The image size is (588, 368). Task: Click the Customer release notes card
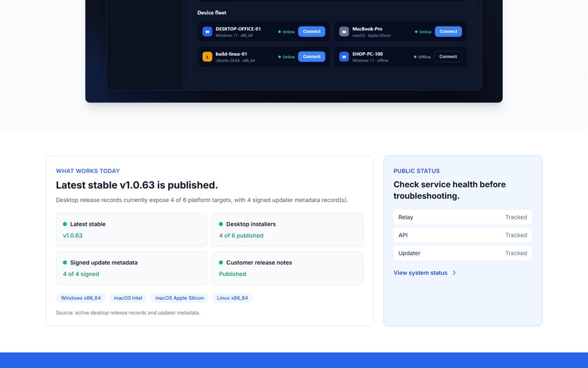288,268
